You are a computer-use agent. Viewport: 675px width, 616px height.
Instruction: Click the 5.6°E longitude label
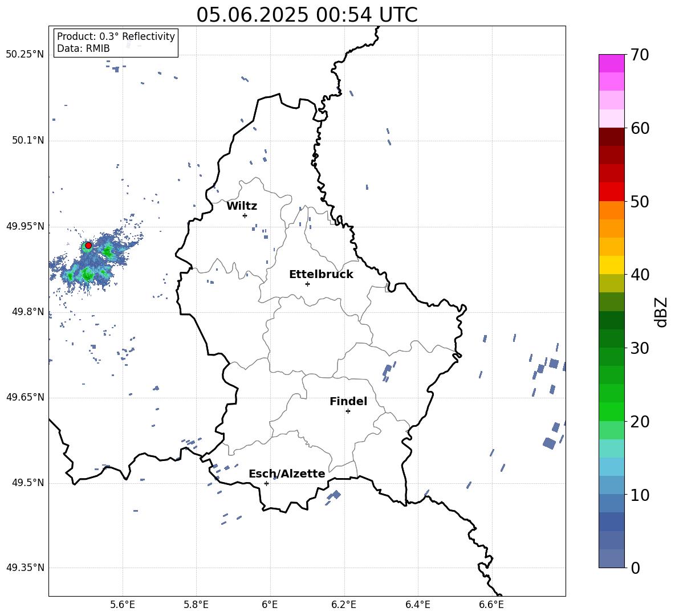(x=123, y=605)
